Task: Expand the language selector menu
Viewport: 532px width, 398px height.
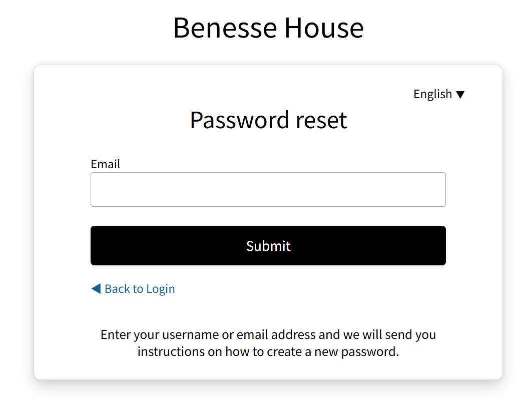Action: pyautogui.click(x=439, y=94)
